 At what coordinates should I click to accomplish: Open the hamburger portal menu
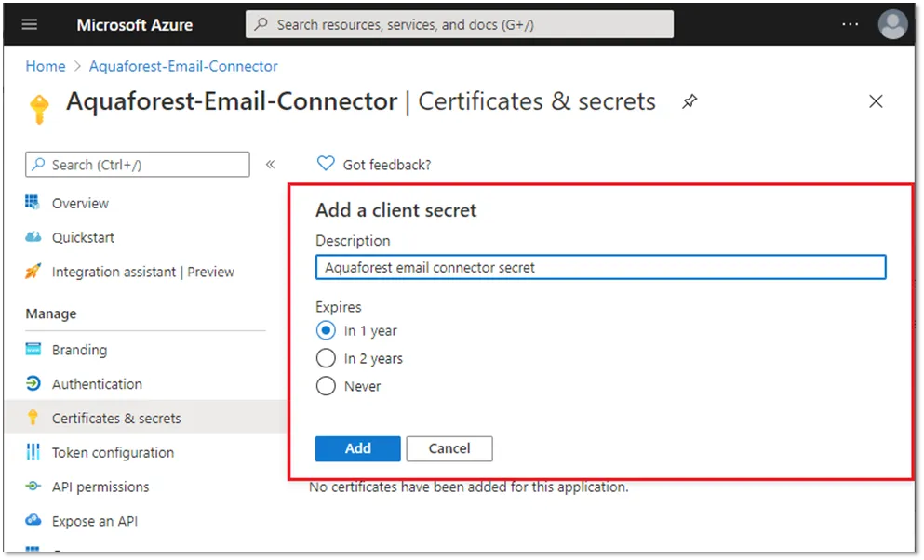tap(30, 24)
